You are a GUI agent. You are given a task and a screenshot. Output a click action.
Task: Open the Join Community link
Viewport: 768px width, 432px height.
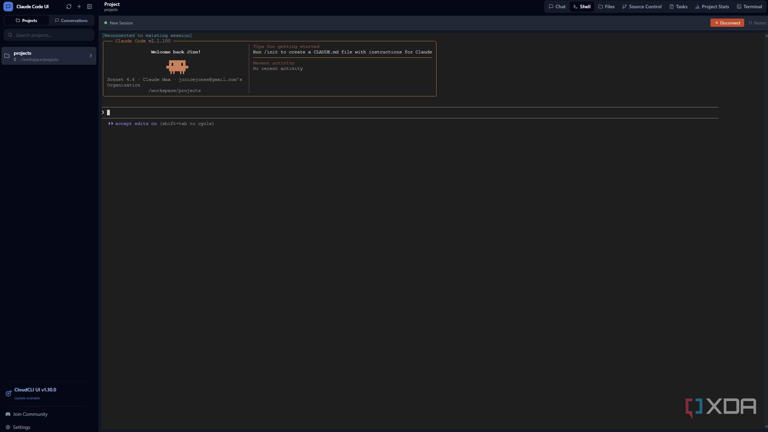point(30,414)
